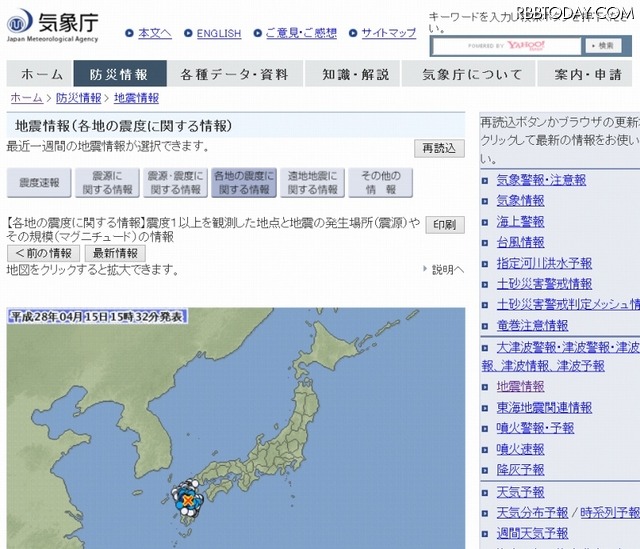Open 天気分布予報 sidebar link
This screenshot has width=640, height=549.
tap(532, 512)
